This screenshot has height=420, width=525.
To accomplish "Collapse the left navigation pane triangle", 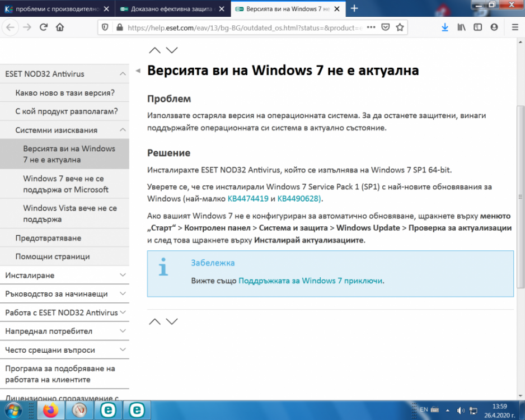I will (x=138, y=71).
